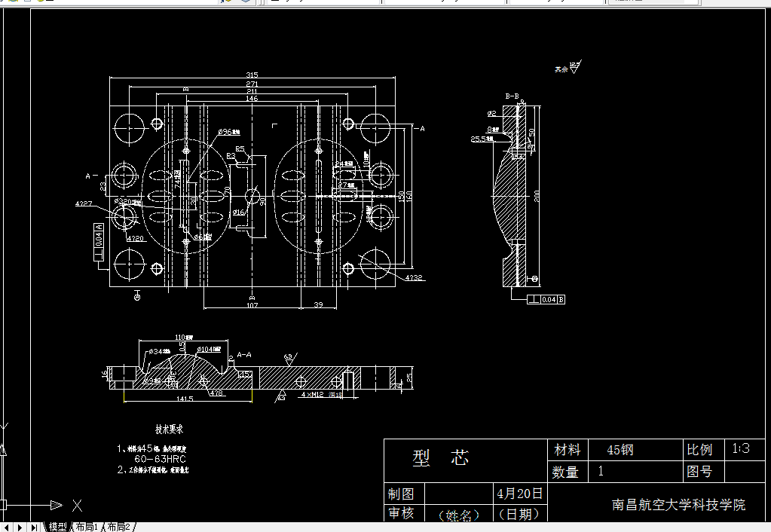Select the B-B section view label
The image size is (771, 532).
click(512, 96)
